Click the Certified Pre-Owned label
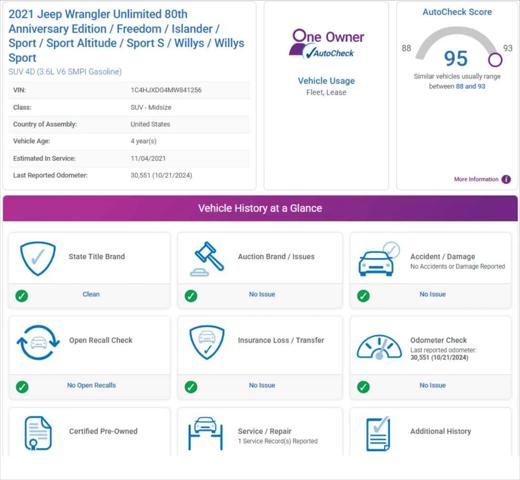Image resolution: width=520 pixels, height=480 pixels. pyautogui.click(x=103, y=431)
